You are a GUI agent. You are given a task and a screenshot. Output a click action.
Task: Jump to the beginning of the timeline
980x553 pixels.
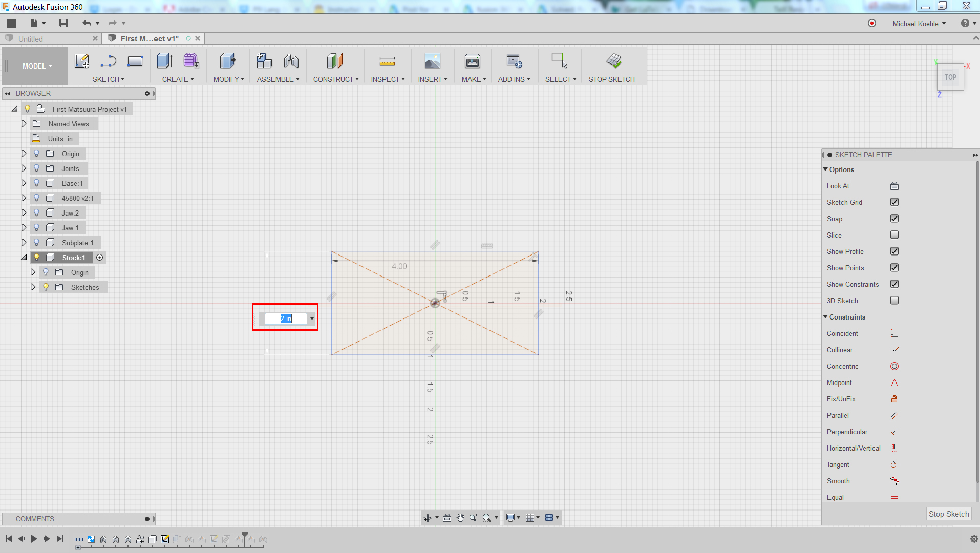point(9,539)
